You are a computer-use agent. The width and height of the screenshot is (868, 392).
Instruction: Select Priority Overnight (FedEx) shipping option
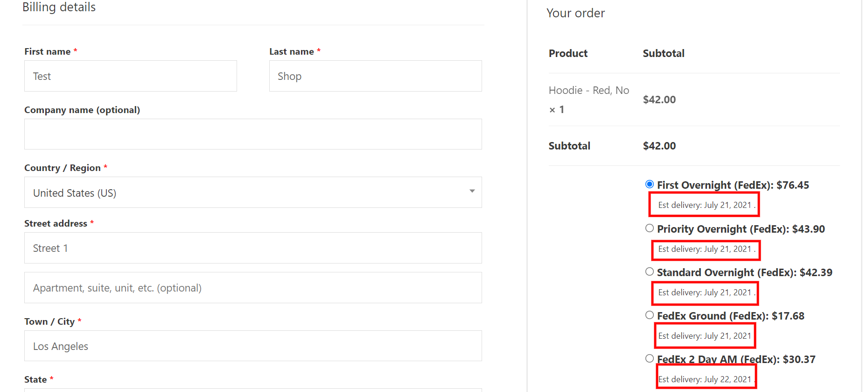coord(649,228)
